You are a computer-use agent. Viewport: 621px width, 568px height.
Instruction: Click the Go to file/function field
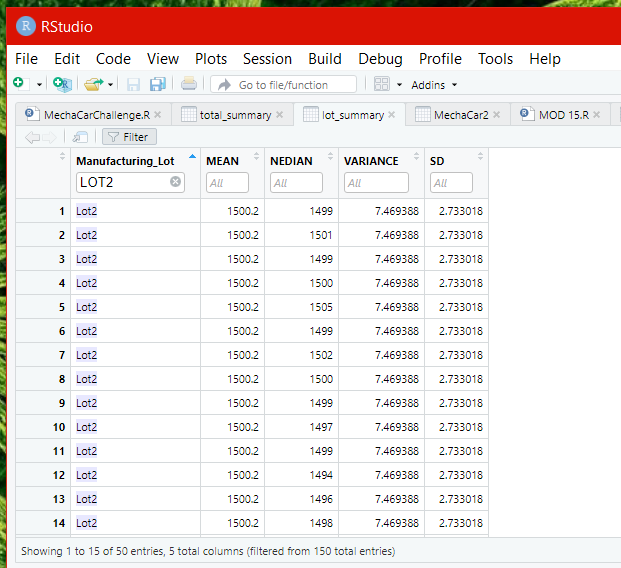tap(283, 84)
